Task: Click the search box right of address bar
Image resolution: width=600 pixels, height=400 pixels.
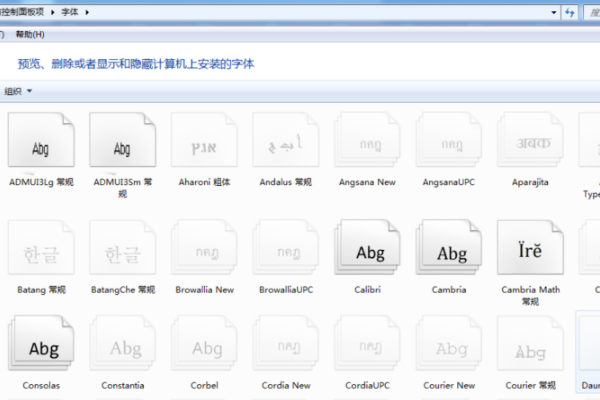Action: tap(592, 13)
